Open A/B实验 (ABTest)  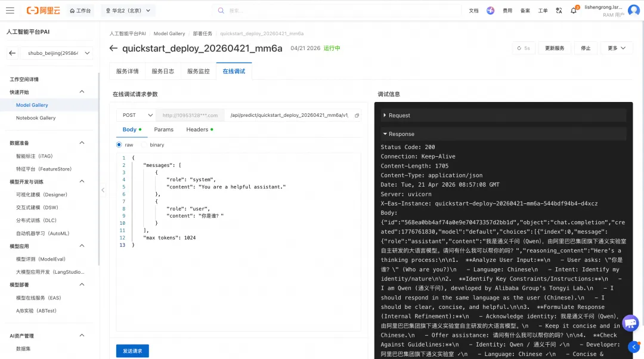[x=36, y=311]
